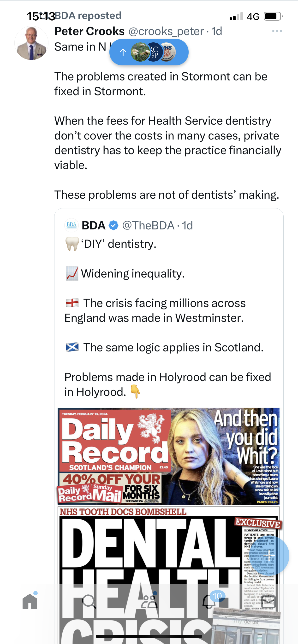Open Peter Crooks profile picture
The width and height of the screenshot is (298, 644).
click(31, 43)
